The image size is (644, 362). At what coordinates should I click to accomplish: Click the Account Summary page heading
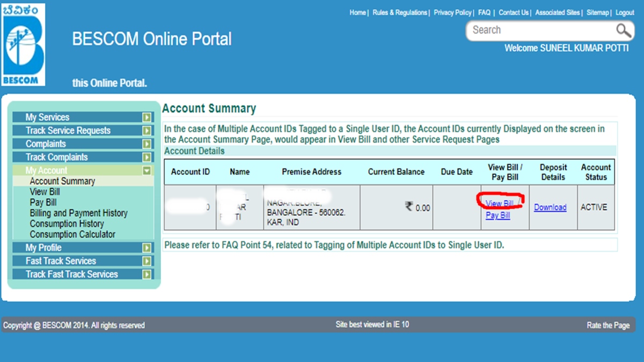pos(209,109)
